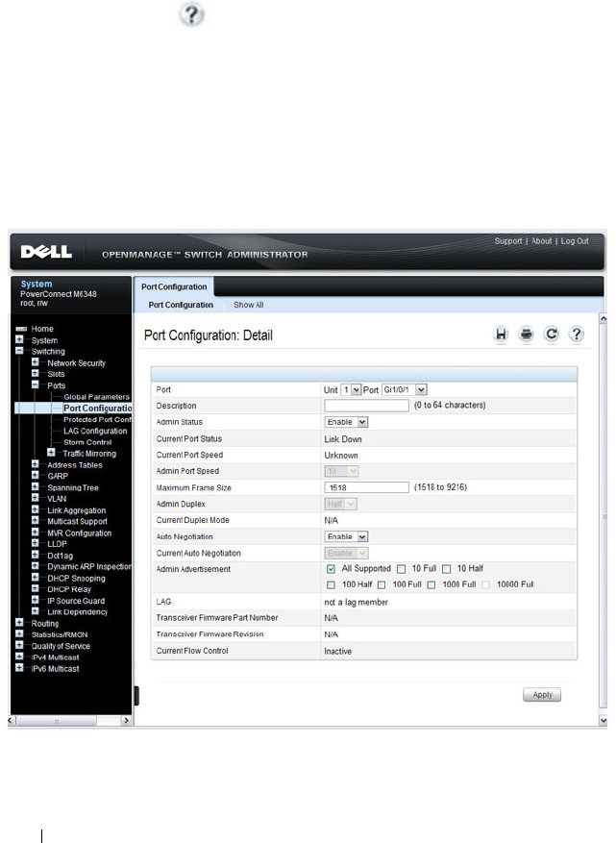Collapse the Switching tree node
The image size is (616, 843).
click(19, 351)
